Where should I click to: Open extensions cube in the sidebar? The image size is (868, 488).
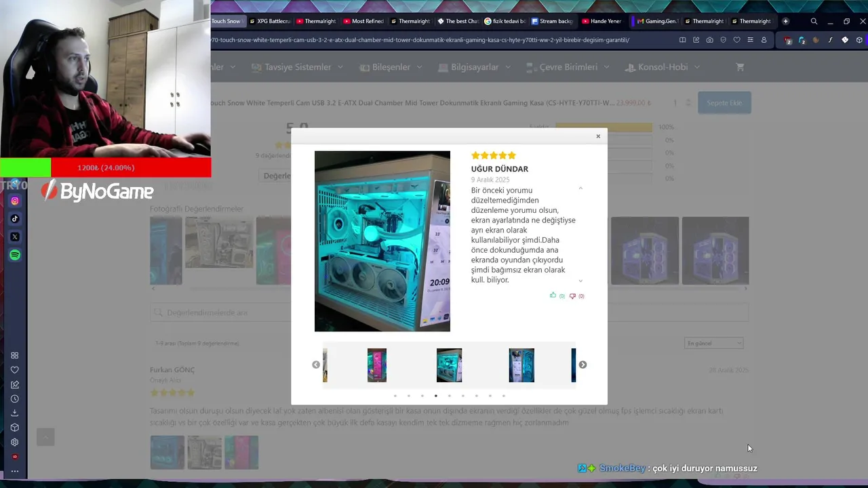[15, 428]
